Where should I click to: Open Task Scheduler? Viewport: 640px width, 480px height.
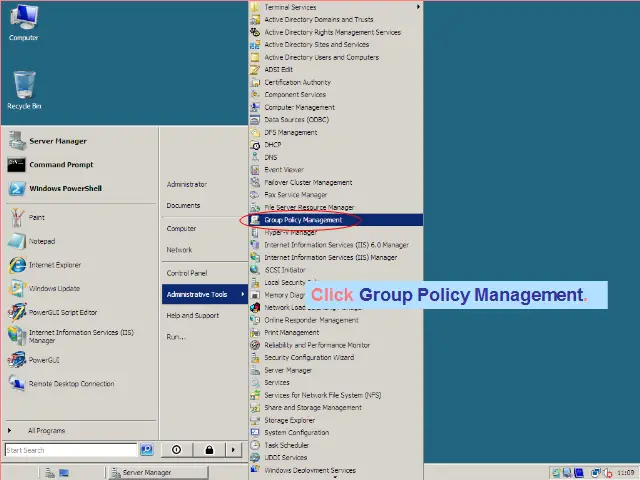coord(336,445)
